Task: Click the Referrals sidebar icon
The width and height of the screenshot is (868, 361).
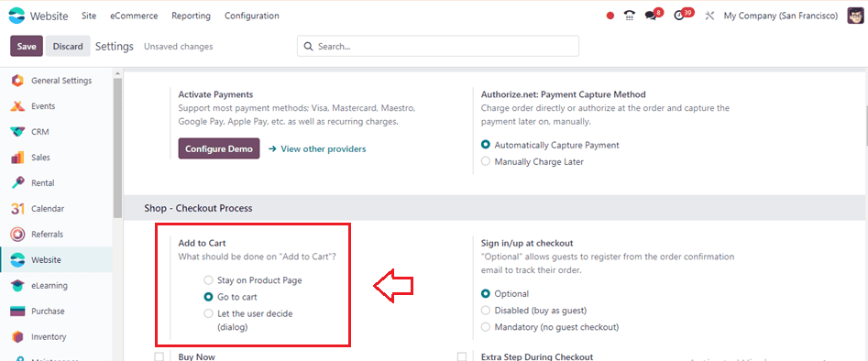Action: pos(17,235)
